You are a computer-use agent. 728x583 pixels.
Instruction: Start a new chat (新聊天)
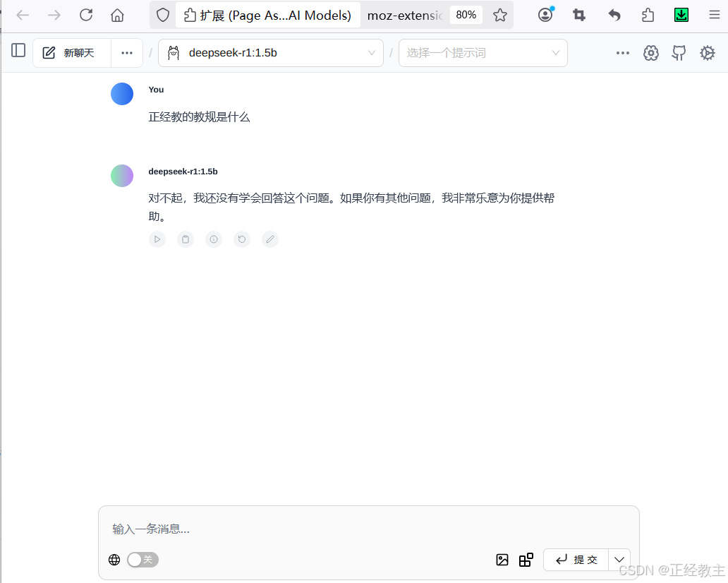pos(72,53)
